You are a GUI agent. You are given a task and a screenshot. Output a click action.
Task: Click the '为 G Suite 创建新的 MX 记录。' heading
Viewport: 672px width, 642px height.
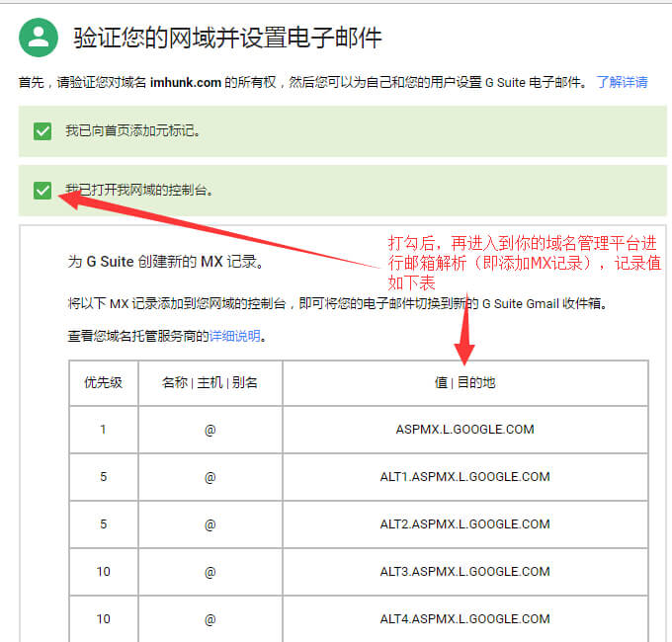[165, 262]
